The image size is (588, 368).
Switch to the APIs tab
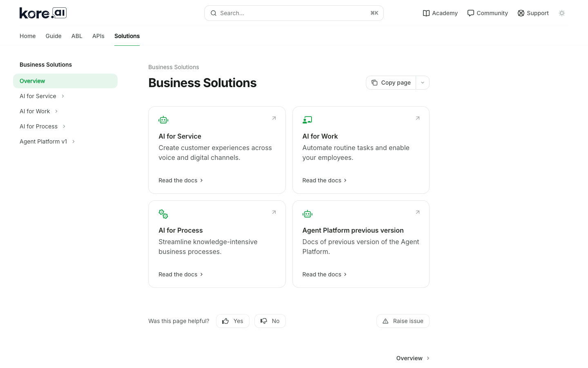click(98, 36)
